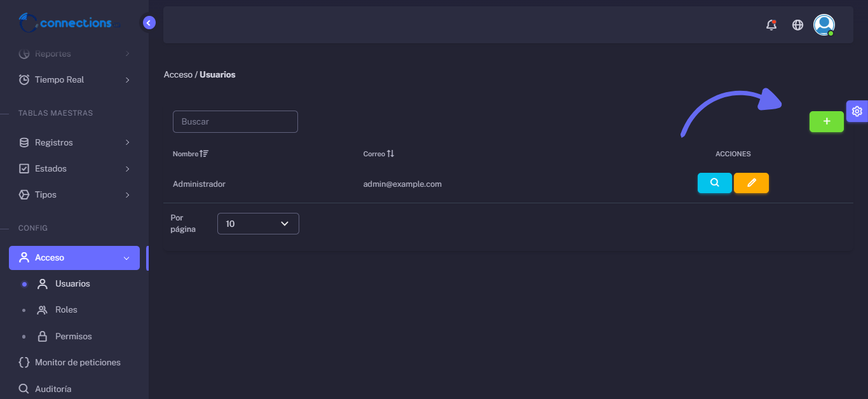This screenshot has height=399, width=868.
Task: View Administrador details with magnifier button
Action: pyautogui.click(x=715, y=183)
